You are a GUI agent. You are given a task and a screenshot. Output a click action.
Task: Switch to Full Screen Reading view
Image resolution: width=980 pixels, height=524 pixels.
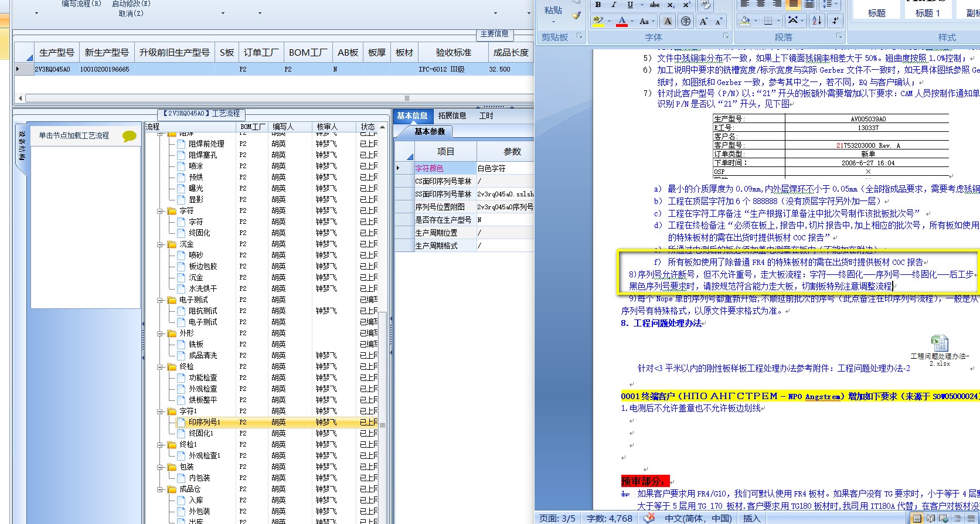coord(931,519)
